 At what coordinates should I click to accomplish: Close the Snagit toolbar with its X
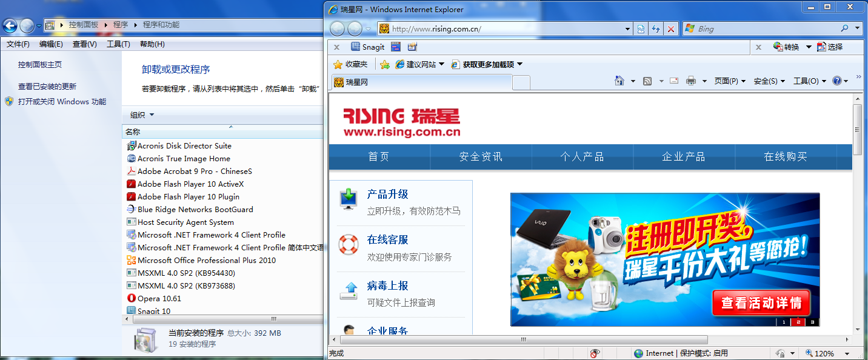tap(336, 47)
